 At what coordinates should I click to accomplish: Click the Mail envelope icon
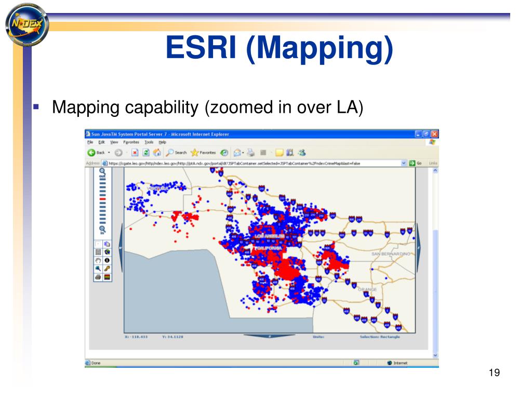237,153
